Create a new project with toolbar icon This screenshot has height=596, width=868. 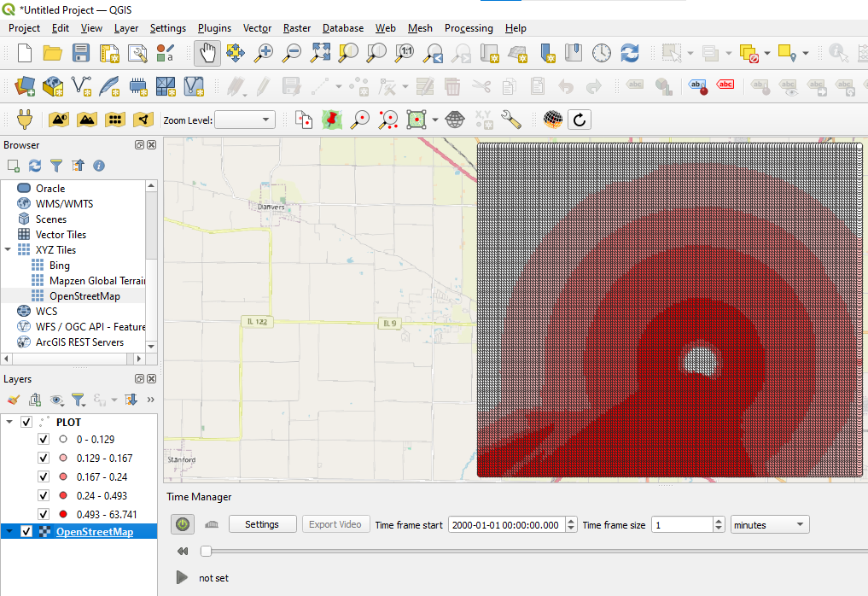coord(25,53)
